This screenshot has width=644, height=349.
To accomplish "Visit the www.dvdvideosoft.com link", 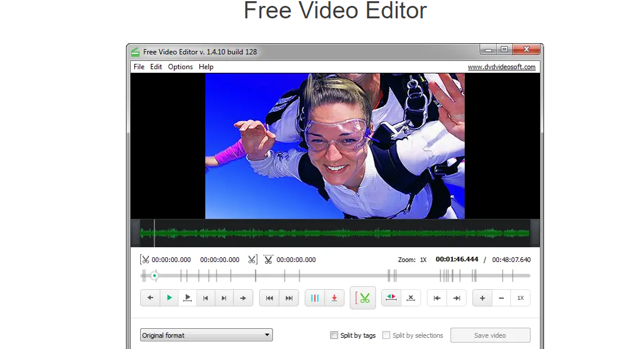I will pyautogui.click(x=501, y=67).
